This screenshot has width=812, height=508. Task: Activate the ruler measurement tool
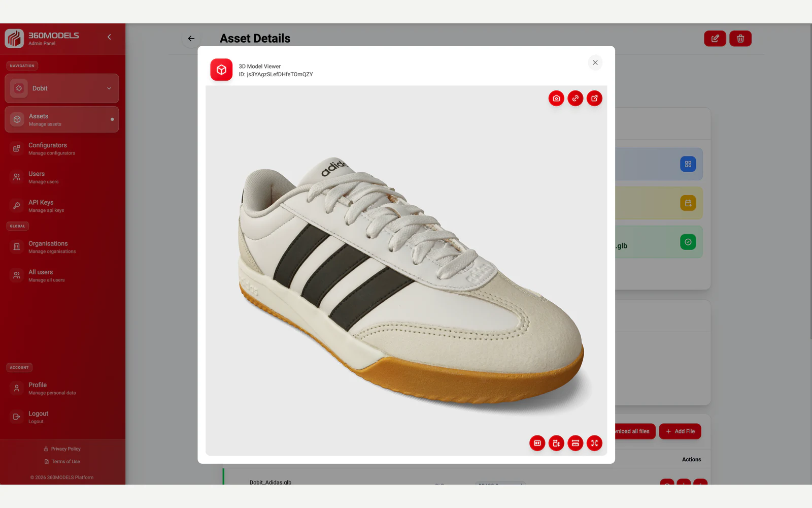pos(576,443)
